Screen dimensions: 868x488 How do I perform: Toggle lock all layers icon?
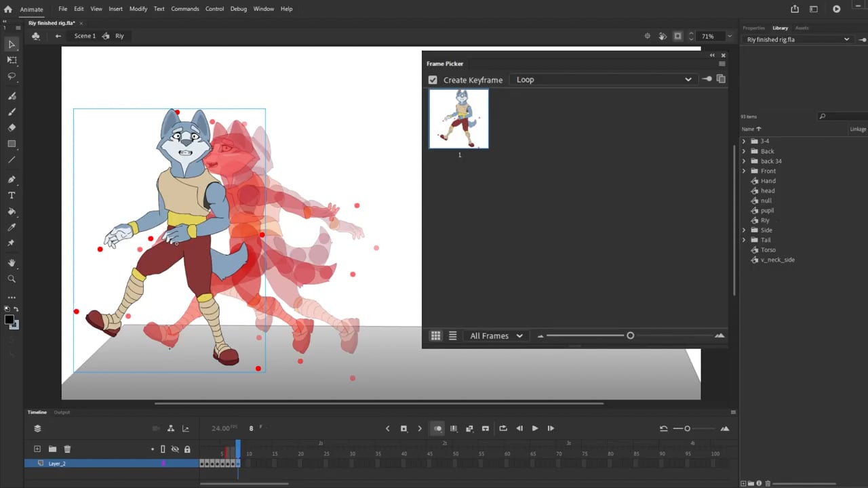187,449
